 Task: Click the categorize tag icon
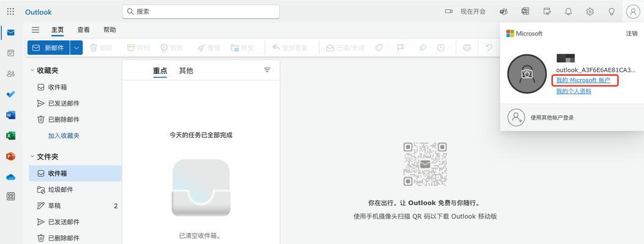[x=379, y=48]
